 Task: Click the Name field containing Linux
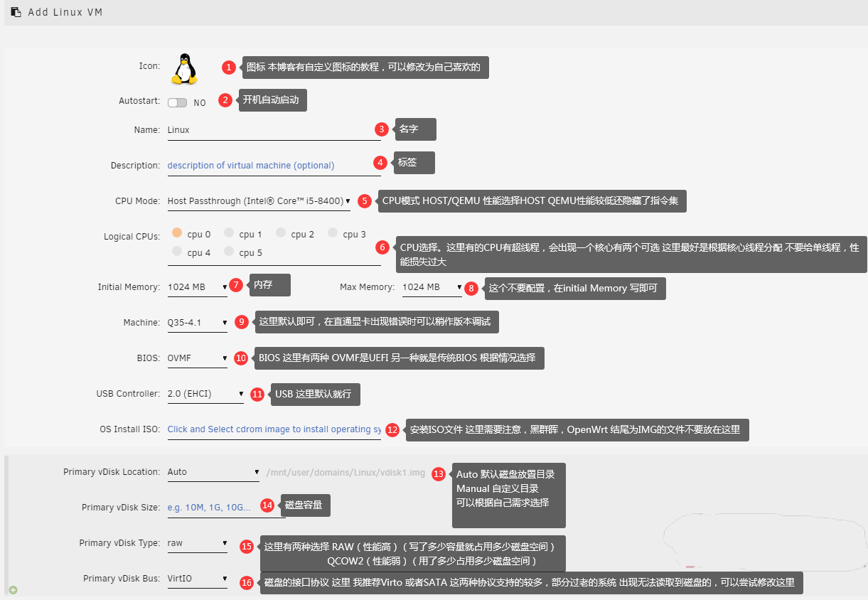(x=274, y=130)
